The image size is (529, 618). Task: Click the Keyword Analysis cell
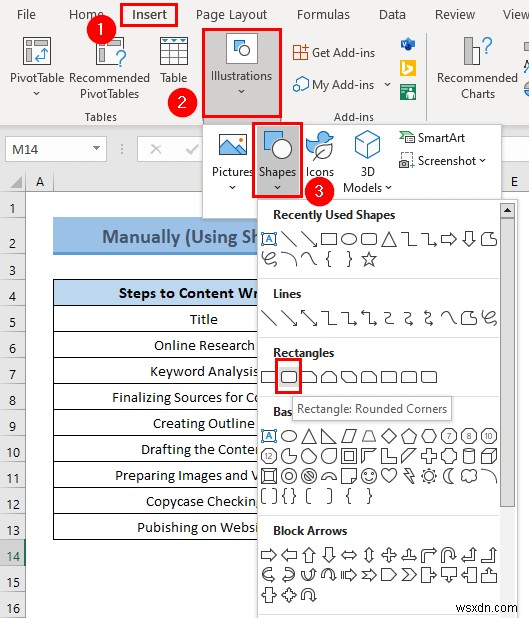(x=156, y=371)
